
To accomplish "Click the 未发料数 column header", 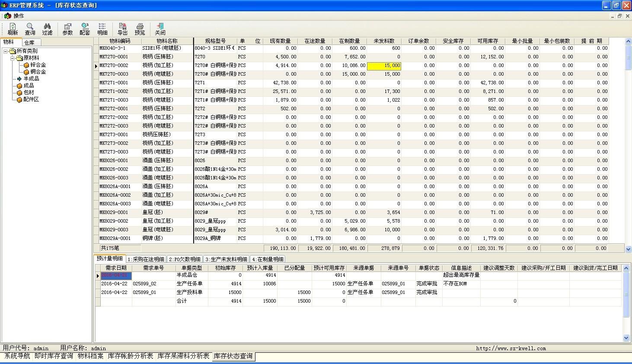I will point(384,41).
